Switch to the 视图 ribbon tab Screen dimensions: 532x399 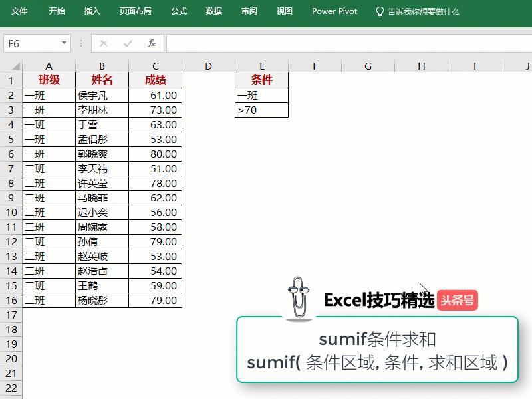[x=283, y=11]
